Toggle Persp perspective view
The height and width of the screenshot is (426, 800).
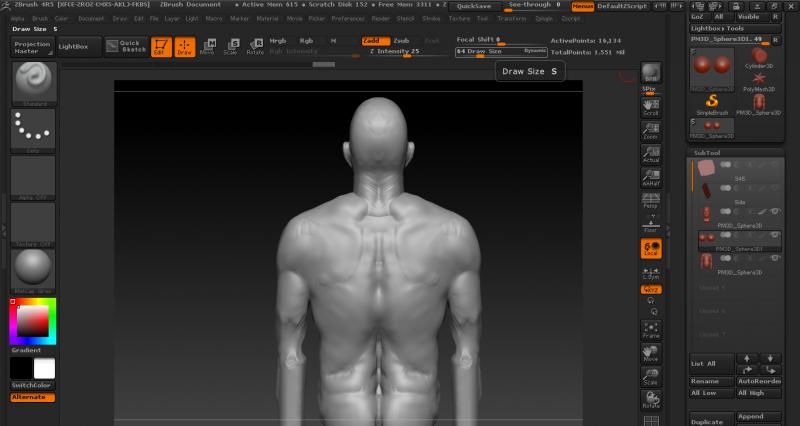click(650, 199)
